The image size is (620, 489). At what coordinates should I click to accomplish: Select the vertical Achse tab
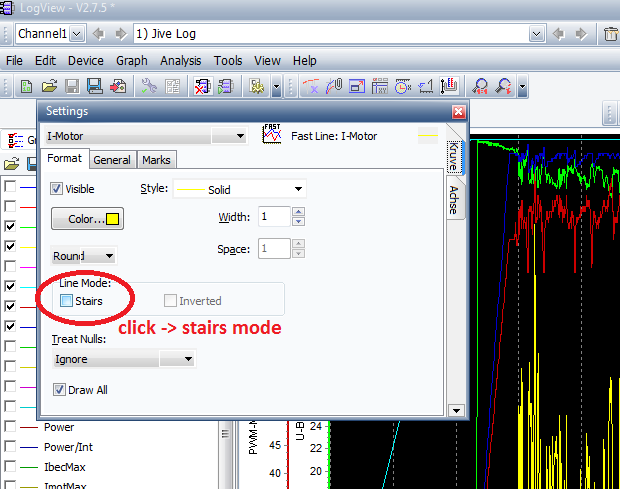(455, 198)
